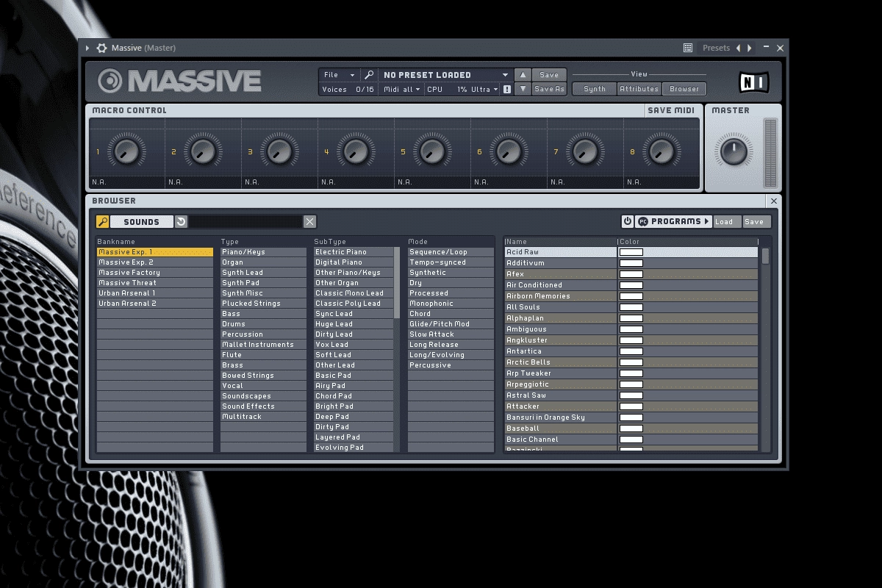882x588 pixels.
Task: Click the browser search text field
Action: coord(246,221)
